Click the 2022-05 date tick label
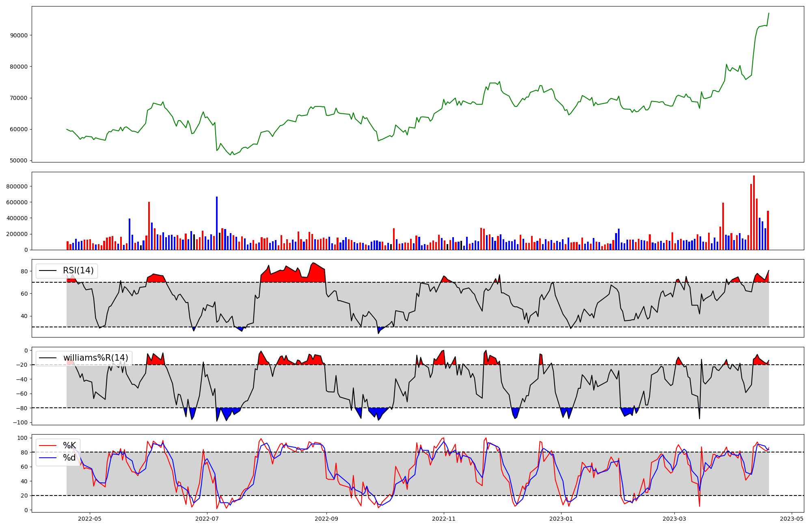 (89, 519)
